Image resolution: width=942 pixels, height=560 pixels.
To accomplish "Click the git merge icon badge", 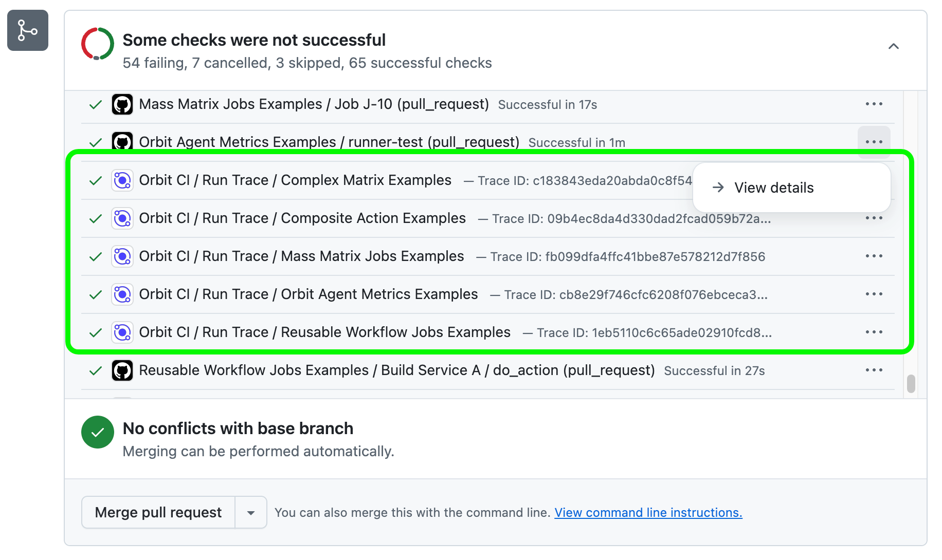I will click(28, 30).
